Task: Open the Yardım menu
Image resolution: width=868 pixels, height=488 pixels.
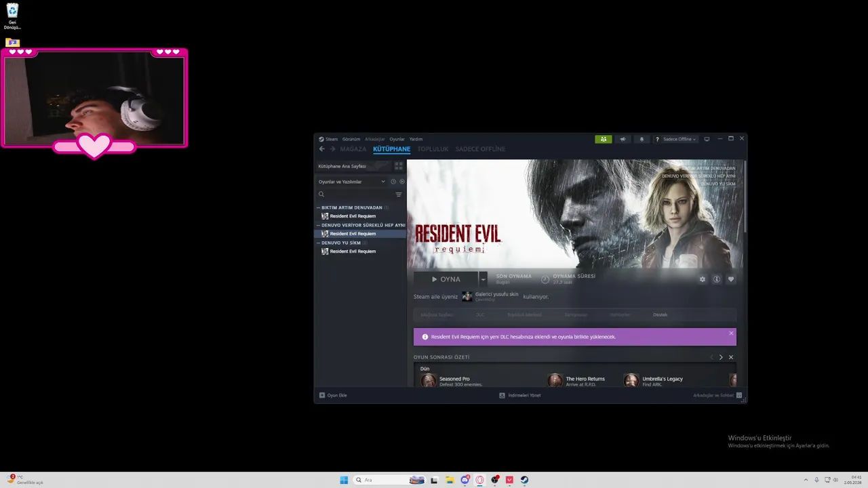Action: click(x=416, y=139)
